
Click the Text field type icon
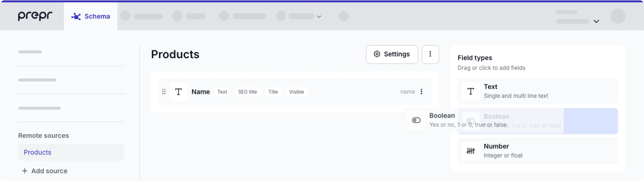[470, 91]
